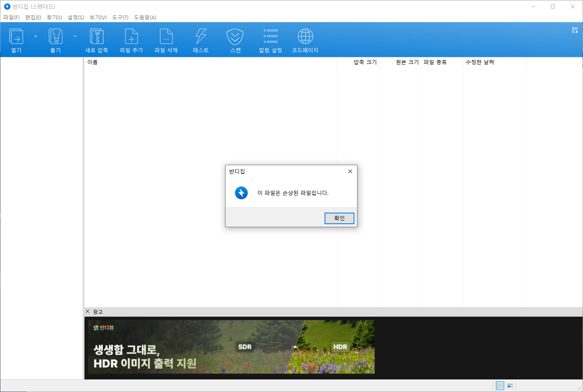This screenshot has width=583, height=392.
Task: Open the 찾기(I) menu
Action: 54,17
